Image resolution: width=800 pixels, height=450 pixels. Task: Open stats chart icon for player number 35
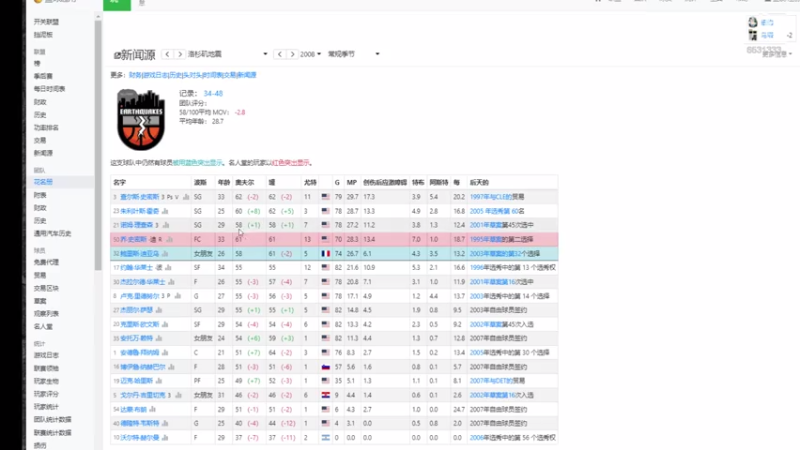point(159,338)
